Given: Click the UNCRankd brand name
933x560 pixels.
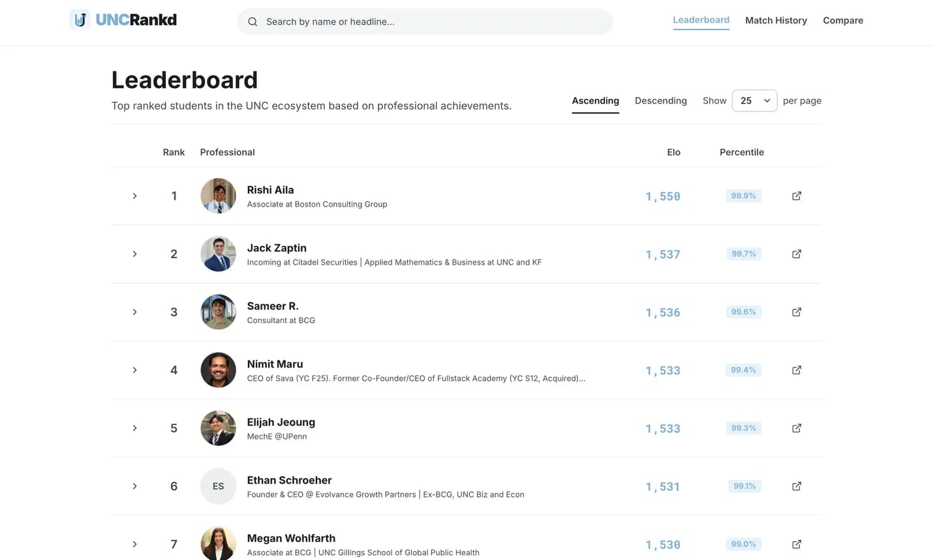Looking at the screenshot, I should pyautogui.click(x=136, y=20).
